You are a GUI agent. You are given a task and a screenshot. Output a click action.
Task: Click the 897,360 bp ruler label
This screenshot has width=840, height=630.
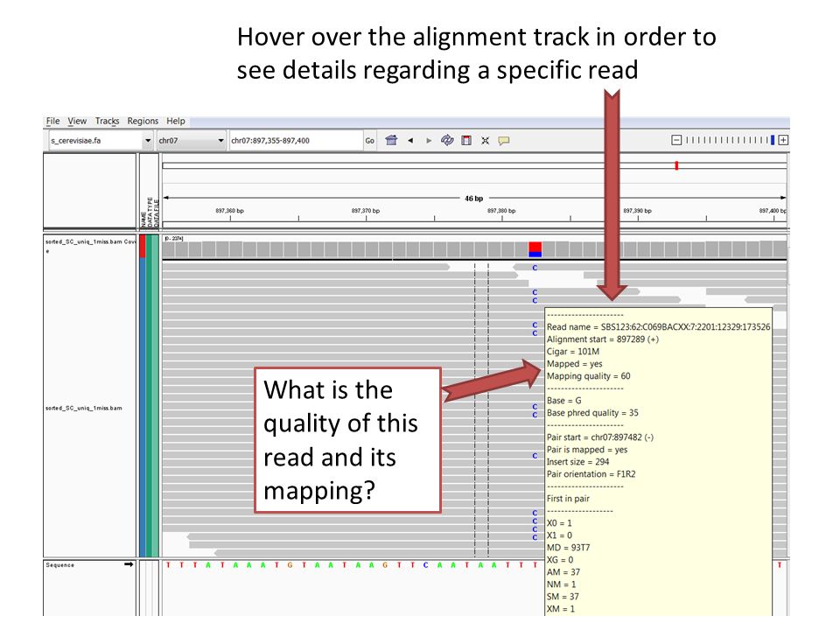pyautogui.click(x=230, y=211)
